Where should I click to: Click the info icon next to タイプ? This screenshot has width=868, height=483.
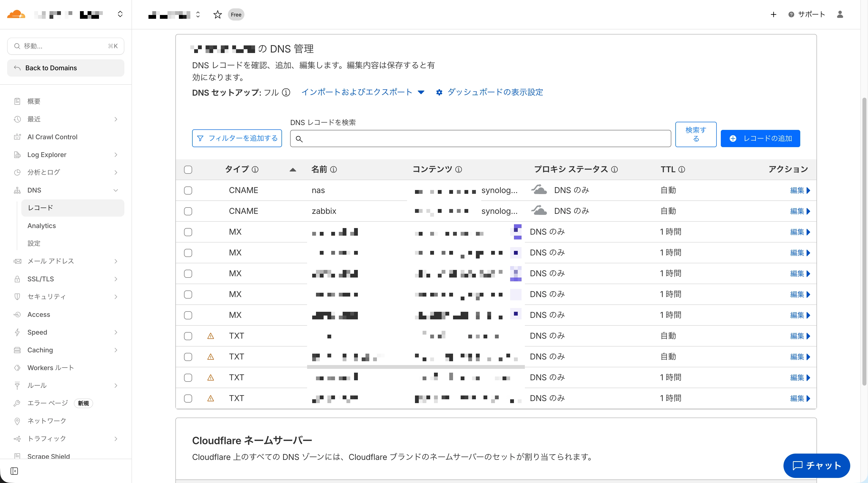click(x=255, y=169)
